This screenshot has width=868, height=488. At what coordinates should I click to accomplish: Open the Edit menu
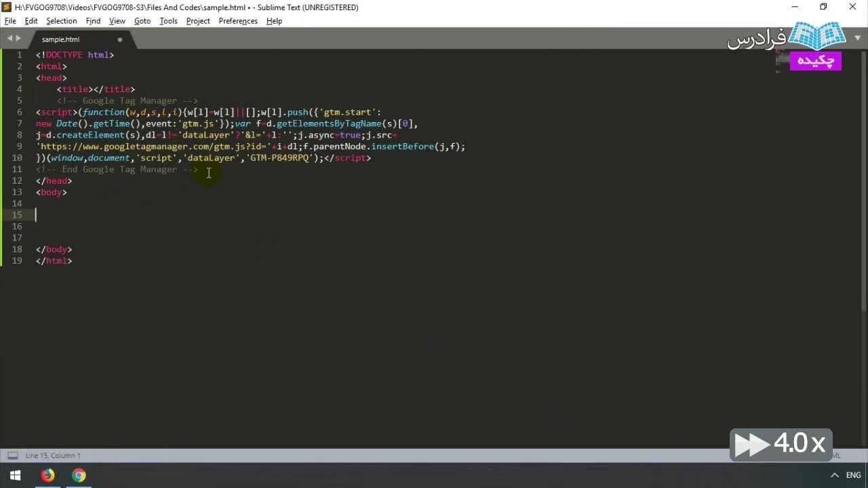tap(31, 21)
